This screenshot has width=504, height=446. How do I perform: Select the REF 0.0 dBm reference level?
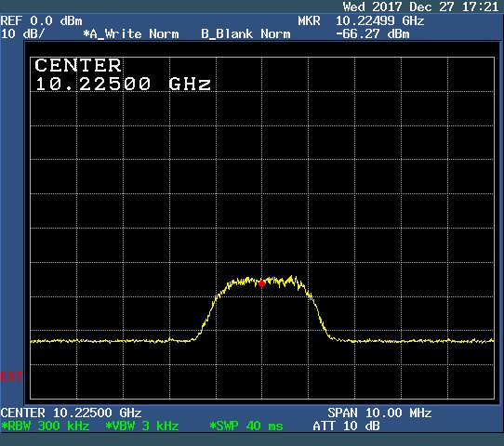[x=41, y=21]
